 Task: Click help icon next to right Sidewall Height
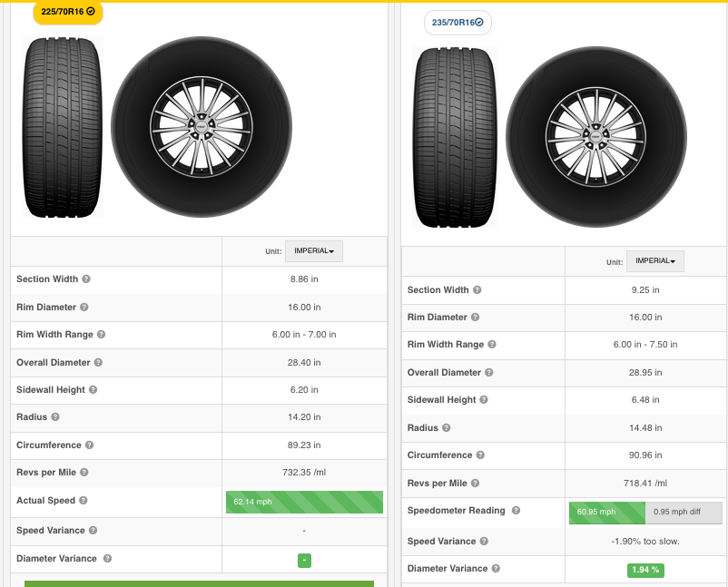pos(485,400)
